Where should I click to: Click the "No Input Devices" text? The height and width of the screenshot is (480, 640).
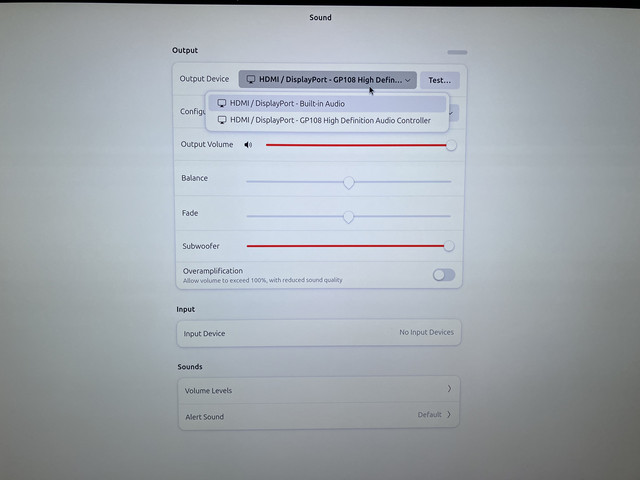tap(426, 332)
